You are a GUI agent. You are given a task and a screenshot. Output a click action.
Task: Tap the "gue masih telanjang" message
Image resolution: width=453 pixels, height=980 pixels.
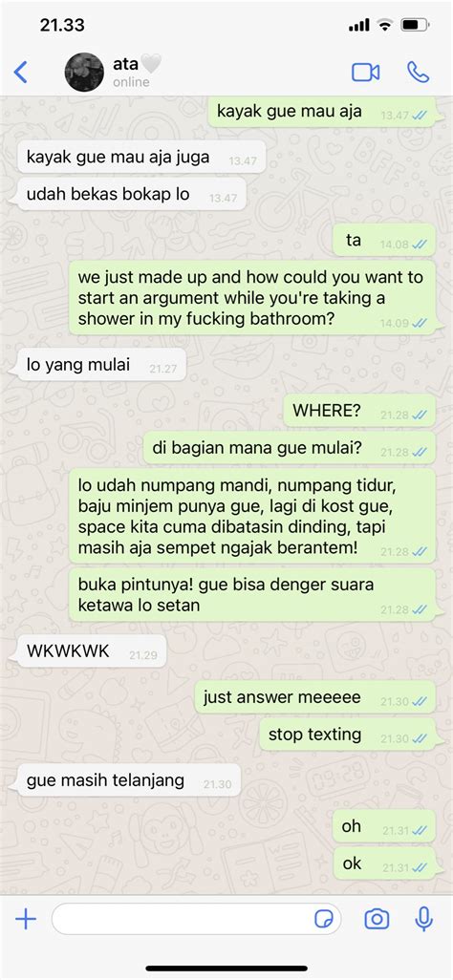(x=128, y=780)
